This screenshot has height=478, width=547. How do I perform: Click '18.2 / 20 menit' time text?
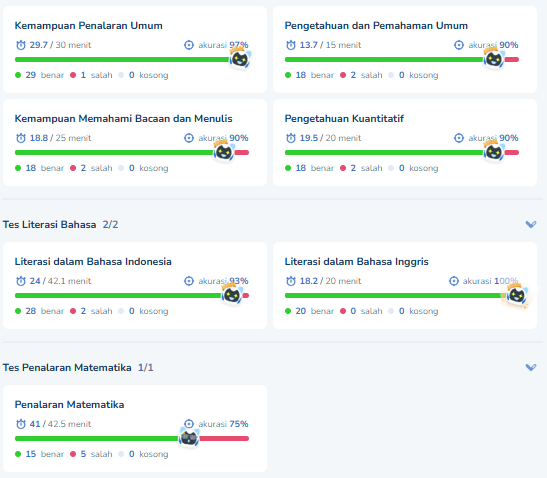coord(330,281)
